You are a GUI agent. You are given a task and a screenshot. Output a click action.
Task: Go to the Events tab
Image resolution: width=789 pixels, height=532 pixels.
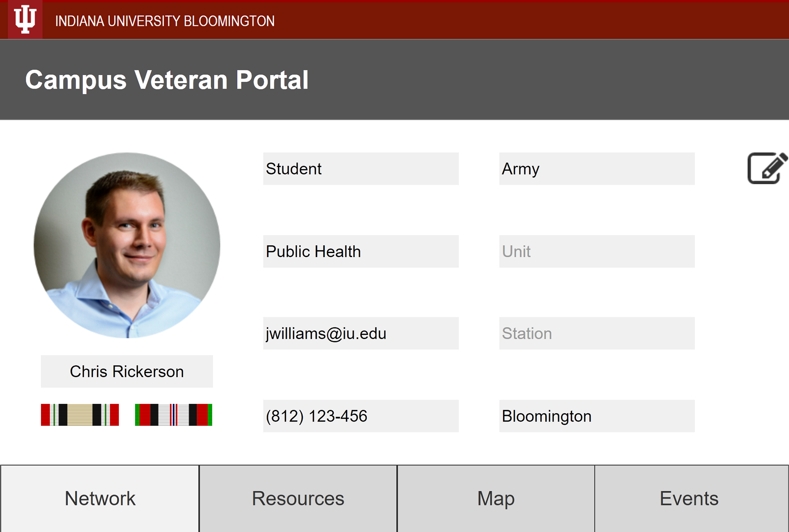click(689, 498)
